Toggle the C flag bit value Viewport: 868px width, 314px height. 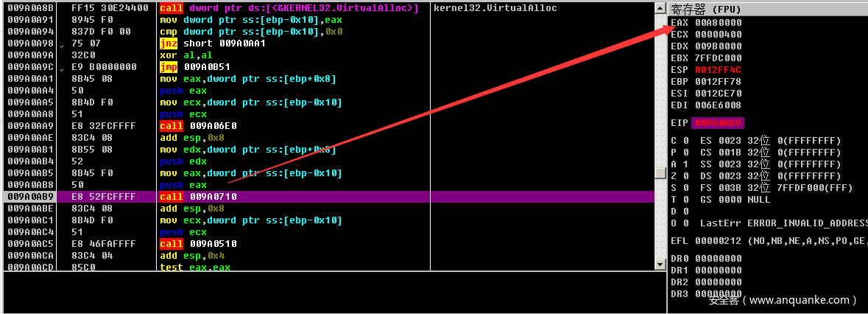(x=684, y=140)
